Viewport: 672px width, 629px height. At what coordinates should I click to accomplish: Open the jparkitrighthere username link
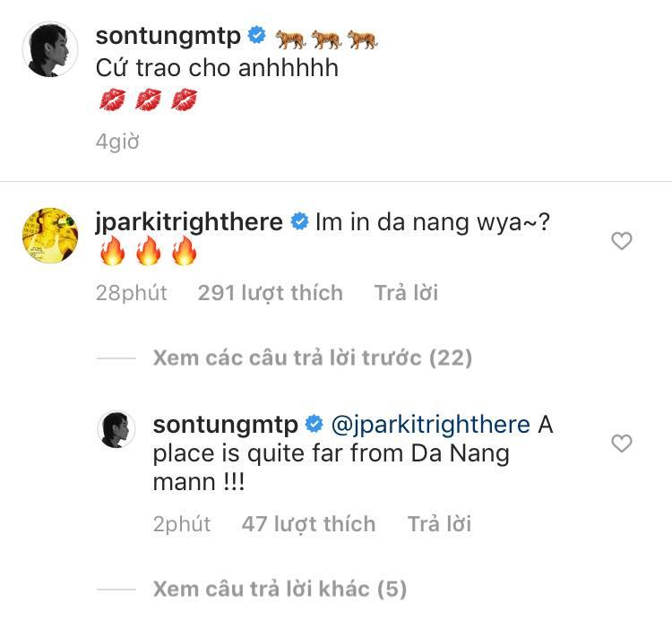(189, 222)
